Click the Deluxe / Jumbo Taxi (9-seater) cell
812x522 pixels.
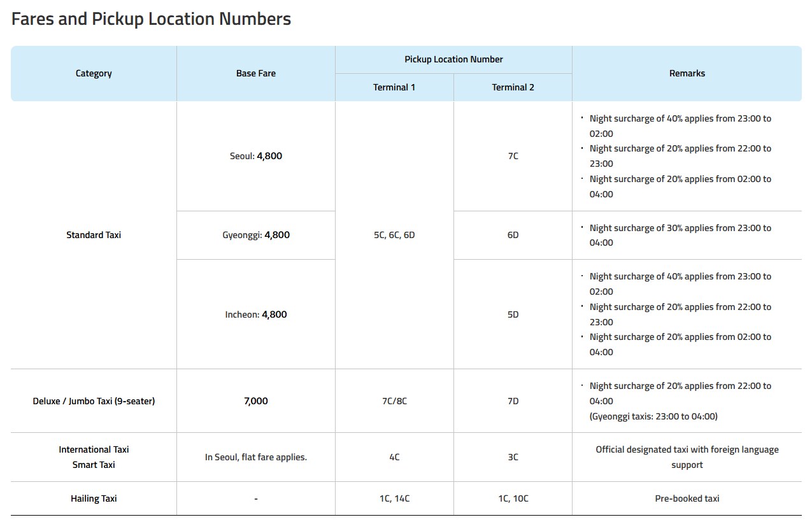pos(94,401)
